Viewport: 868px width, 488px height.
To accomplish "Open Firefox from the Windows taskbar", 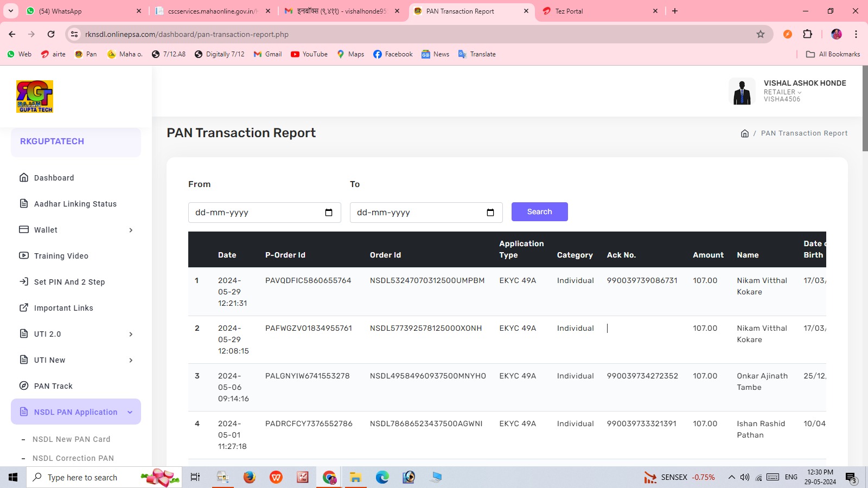I will 249,477.
